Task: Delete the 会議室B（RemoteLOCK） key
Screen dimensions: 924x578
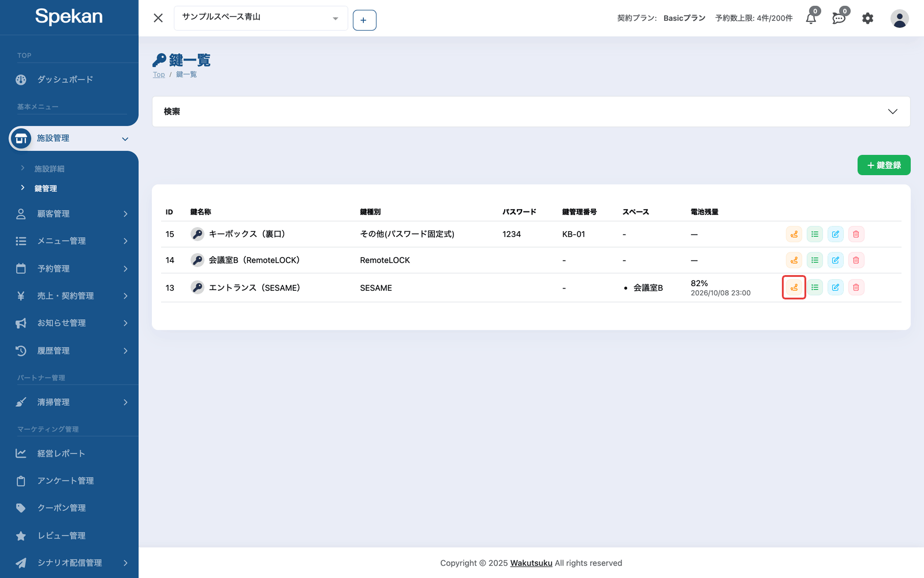Action: (x=856, y=260)
